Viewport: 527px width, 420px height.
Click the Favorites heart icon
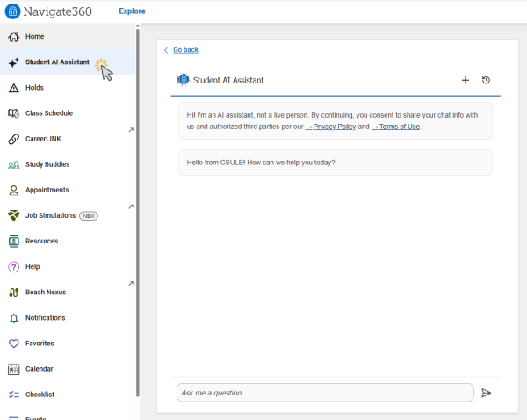click(14, 344)
